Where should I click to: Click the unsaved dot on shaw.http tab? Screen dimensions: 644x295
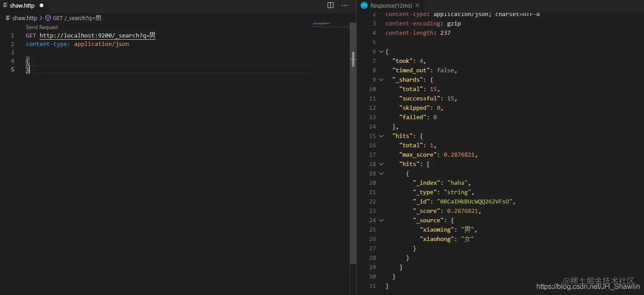[42, 6]
